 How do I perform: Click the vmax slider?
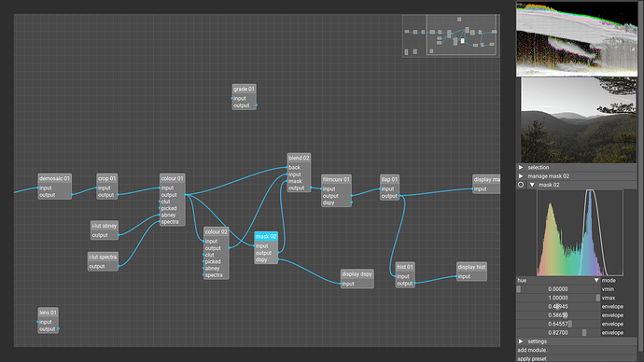tap(558, 298)
